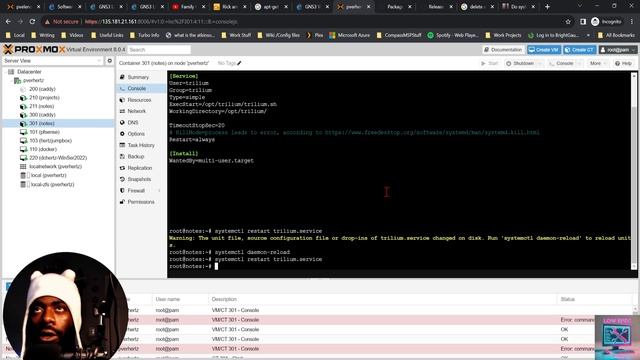Show hidden bookmarks overflow arrow

(588, 36)
